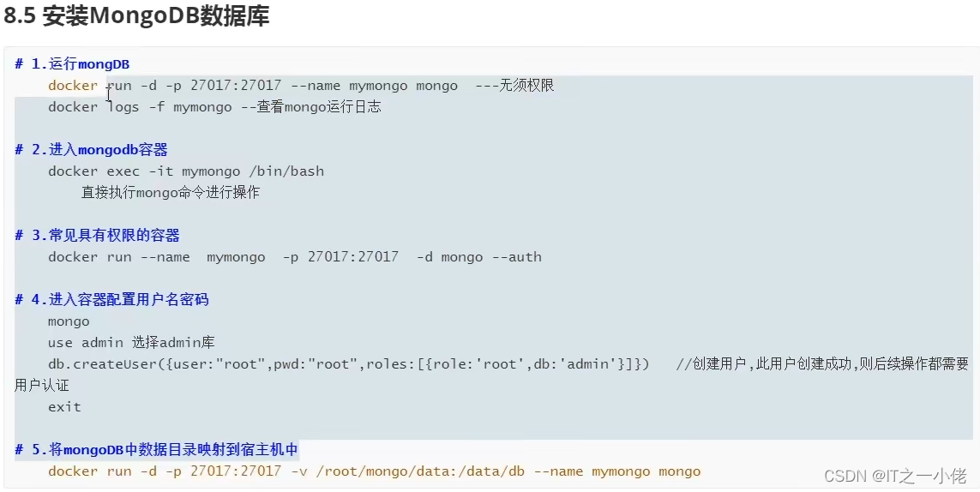Click the comment line "# 1.运行mongDB"
980x492 pixels.
pos(72,63)
